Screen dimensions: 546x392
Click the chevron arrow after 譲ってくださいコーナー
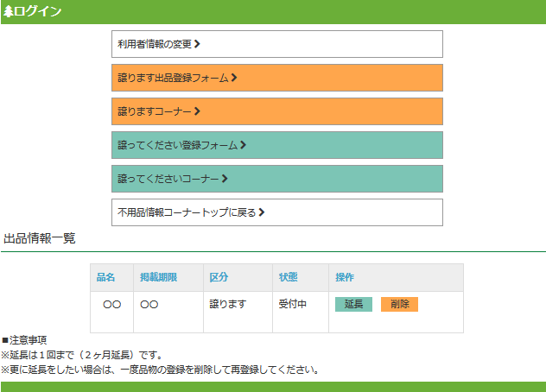pos(225,179)
